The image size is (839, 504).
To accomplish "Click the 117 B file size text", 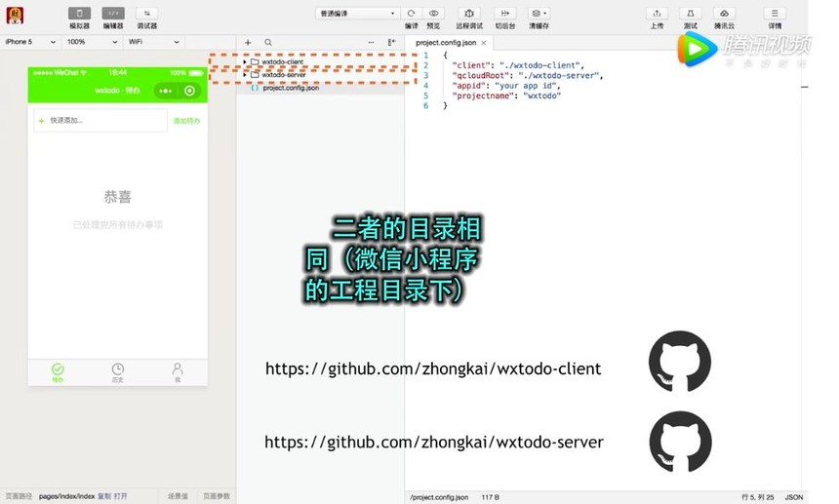I will [x=490, y=497].
